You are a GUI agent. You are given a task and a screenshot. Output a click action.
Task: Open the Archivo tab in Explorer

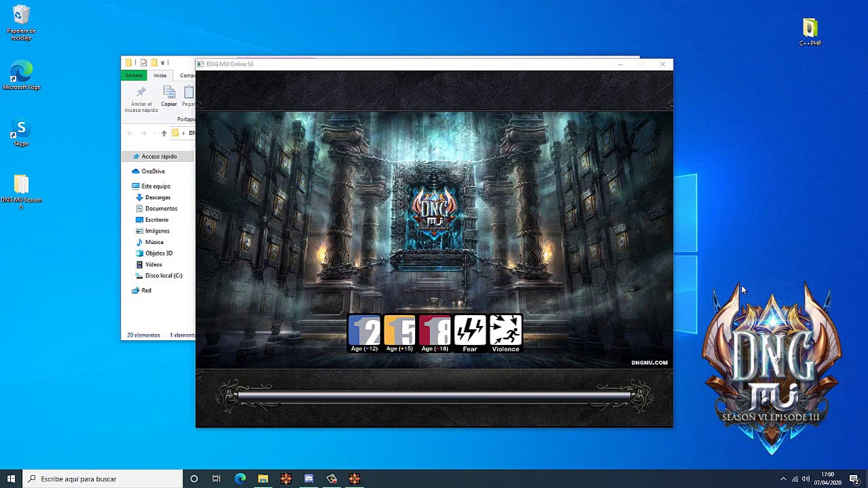pyautogui.click(x=134, y=75)
